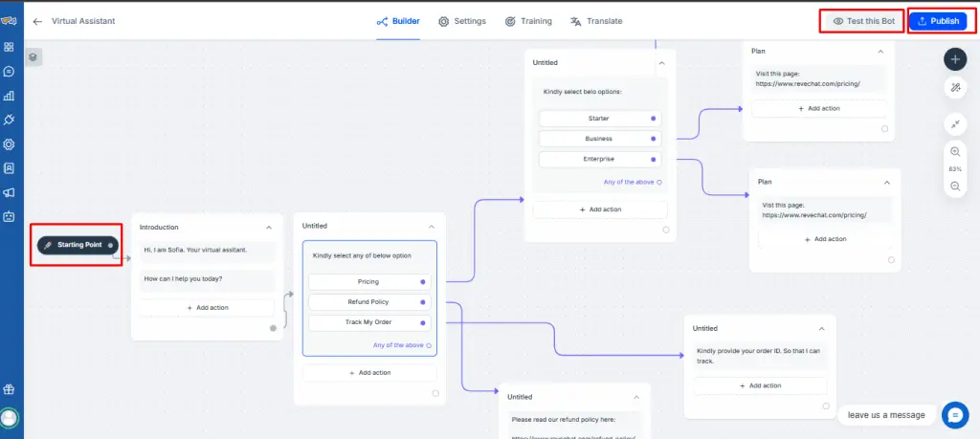This screenshot has height=439, width=980.
Task: Select the Refund Policy option button
Action: (x=369, y=302)
